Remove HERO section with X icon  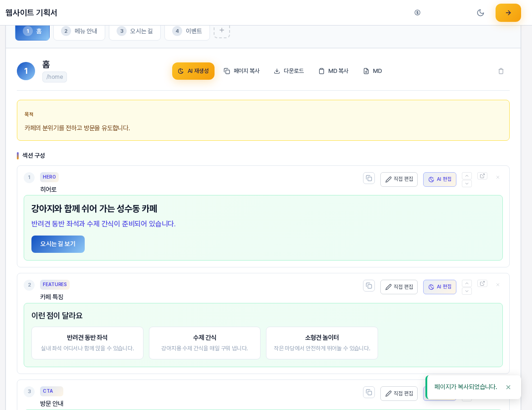(x=498, y=177)
